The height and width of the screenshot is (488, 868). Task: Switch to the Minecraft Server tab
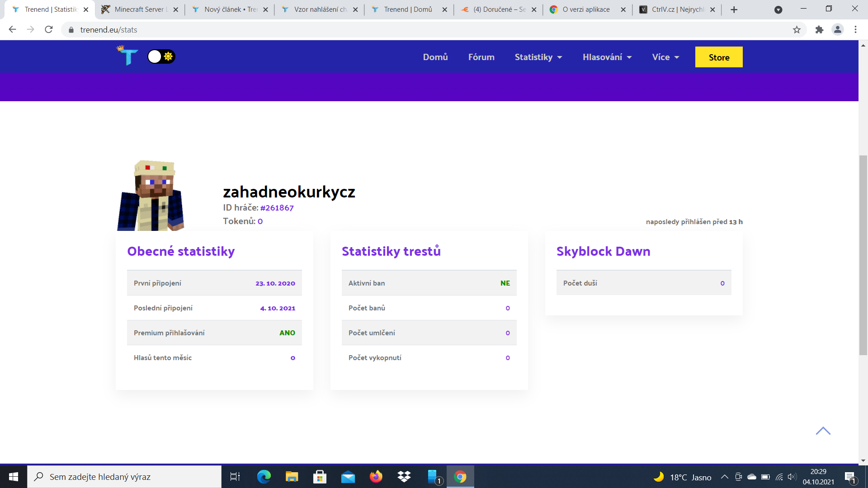point(136,9)
